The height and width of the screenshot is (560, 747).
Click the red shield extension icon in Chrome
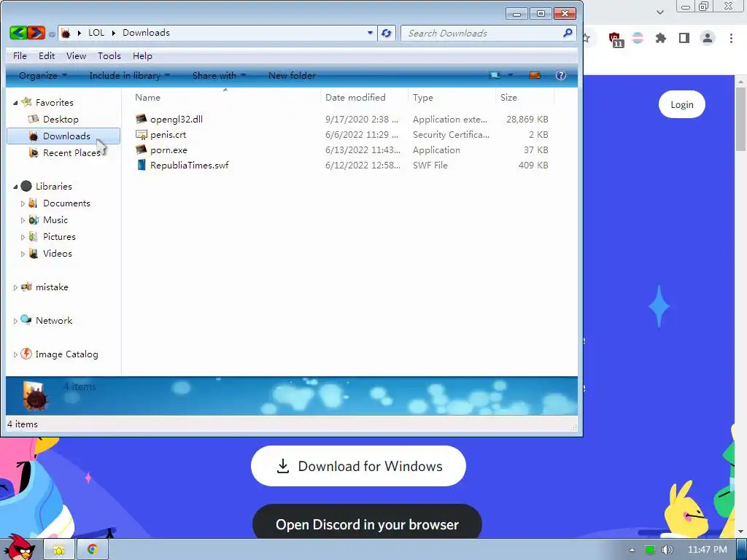tap(615, 39)
